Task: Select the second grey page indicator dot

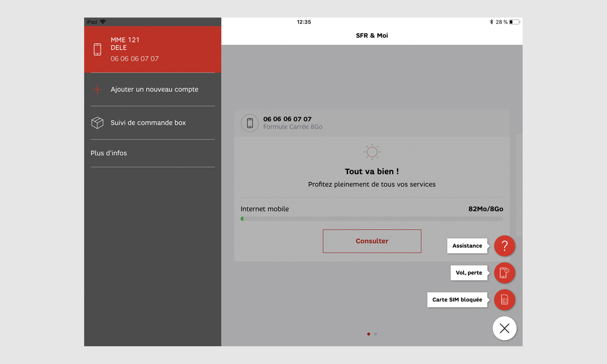Action: click(x=376, y=334)
